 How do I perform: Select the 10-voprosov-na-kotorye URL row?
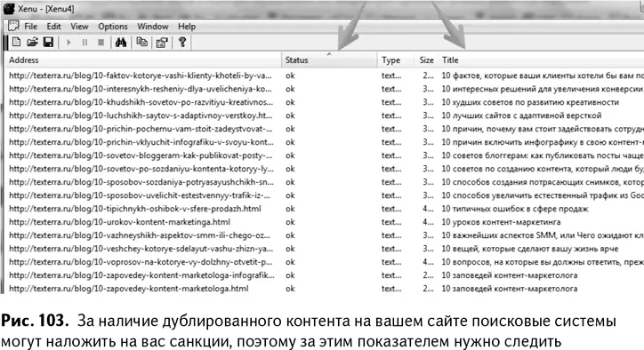(141, 262)
